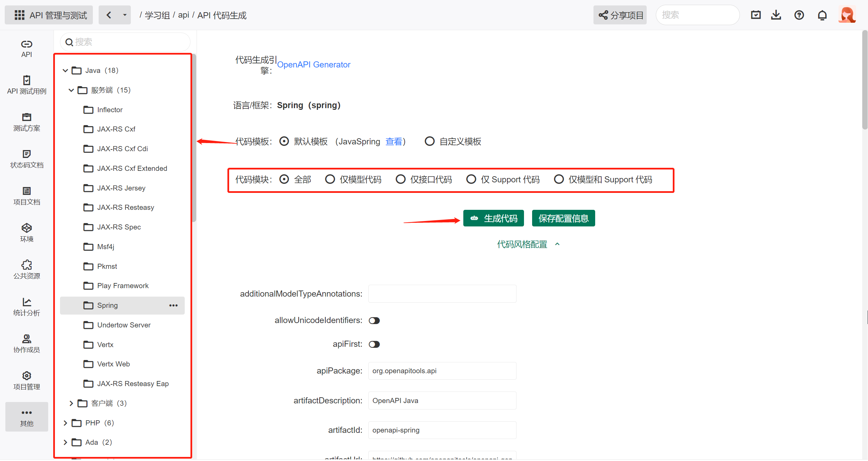The width and height of the screenshot is (868, 461).
Task: Click the 生成代码 button
Action: pyautogui.click(x=493, y=219)
